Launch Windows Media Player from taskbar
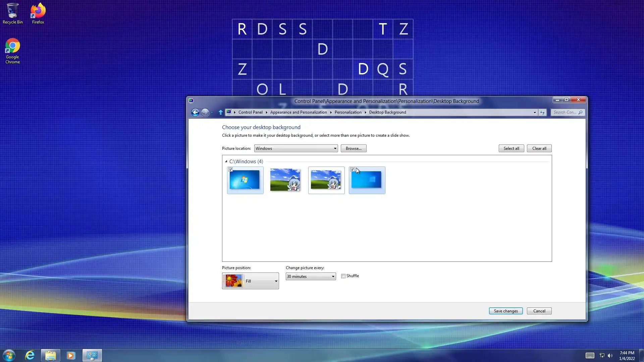This screenshot has height=362, width=644. (71, 355)
